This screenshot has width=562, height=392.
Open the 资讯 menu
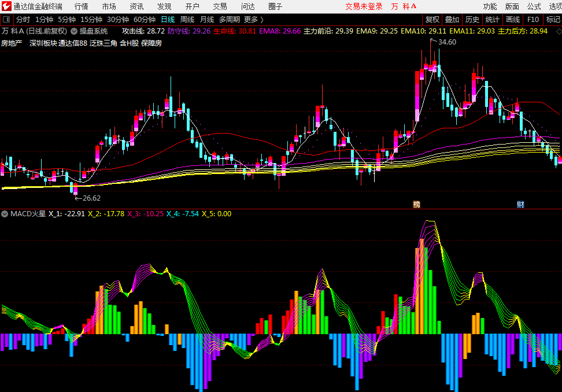136,6
